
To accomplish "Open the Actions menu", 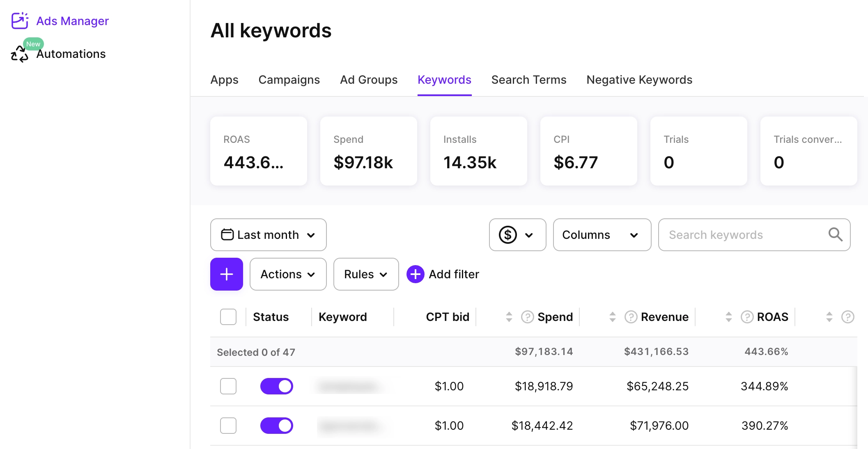I will 287,274.
